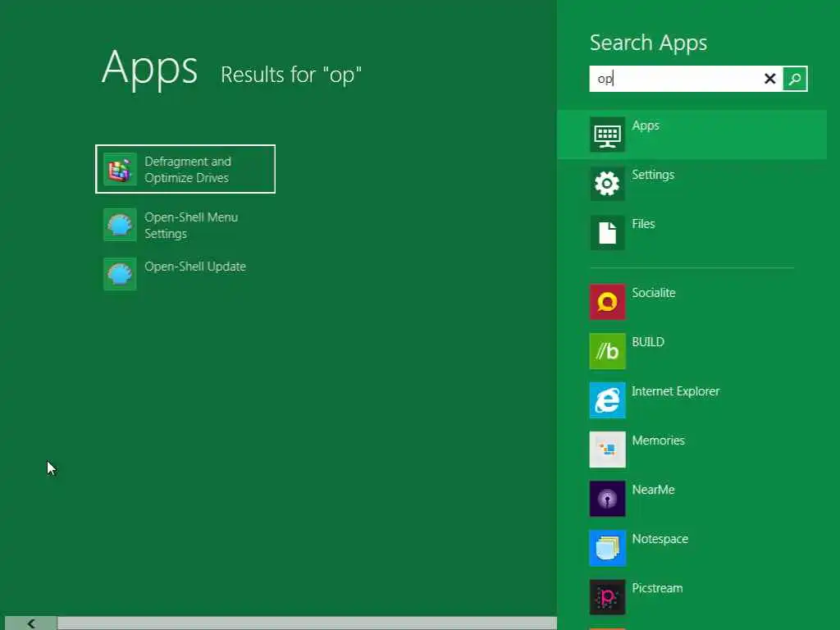Select the 'Memories' label

659,441
